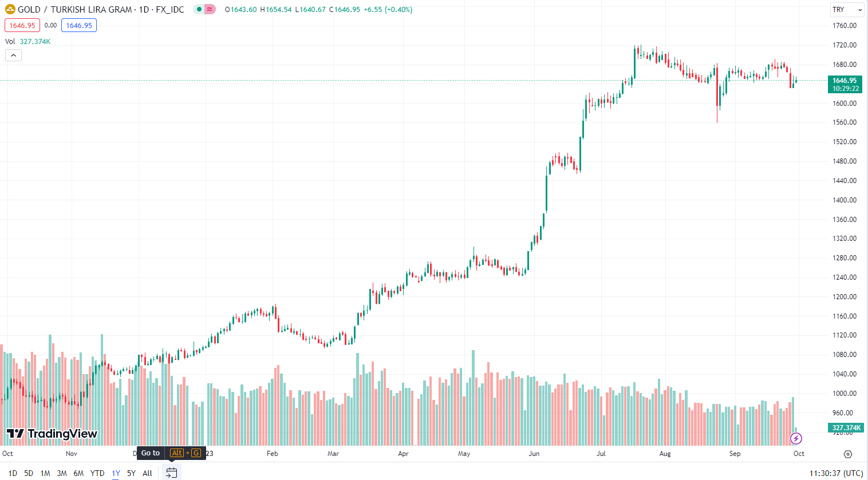Click the gold symbol logo icon
The image size is (868, 480).
pos(10,9)
